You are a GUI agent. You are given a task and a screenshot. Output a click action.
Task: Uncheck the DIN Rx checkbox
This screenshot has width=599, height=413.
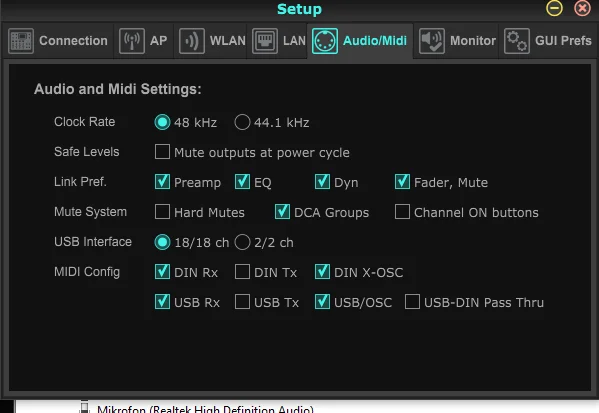[162, 272]
